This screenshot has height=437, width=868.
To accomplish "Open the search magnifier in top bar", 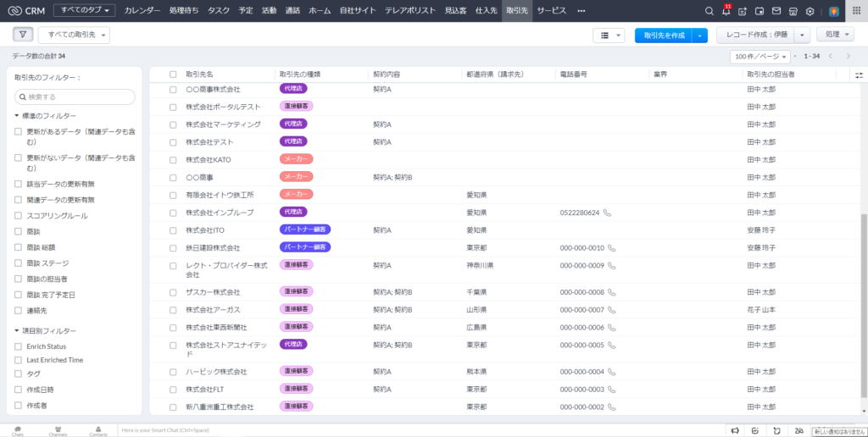I will 709,11.
